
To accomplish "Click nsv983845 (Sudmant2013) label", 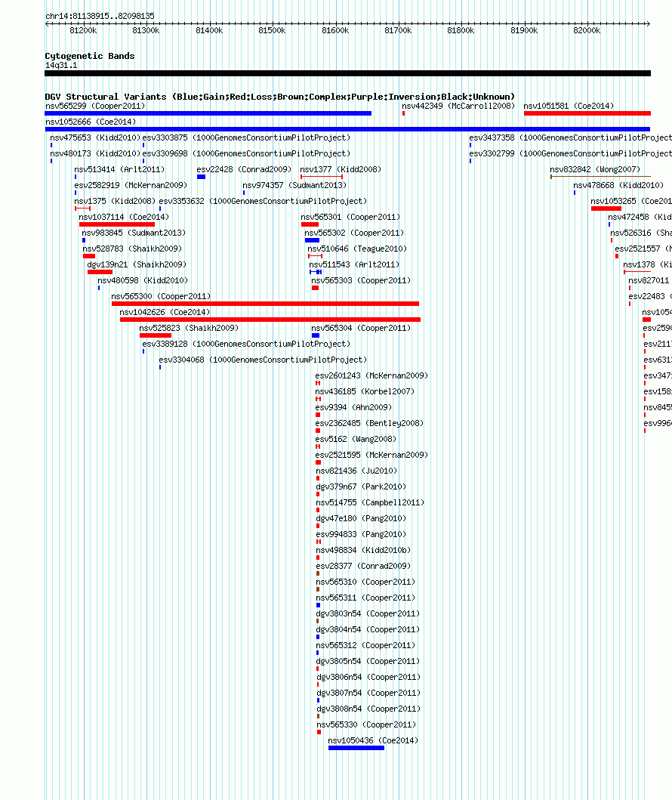I will point(134,233).
